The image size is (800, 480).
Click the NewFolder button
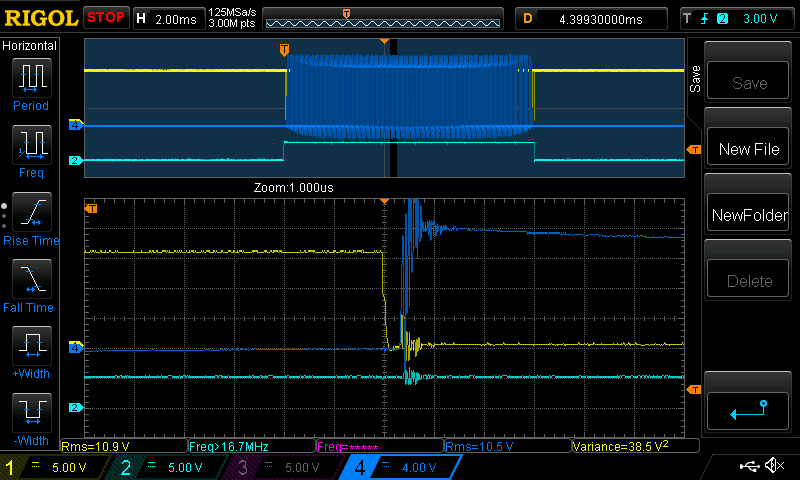point(749,215)
